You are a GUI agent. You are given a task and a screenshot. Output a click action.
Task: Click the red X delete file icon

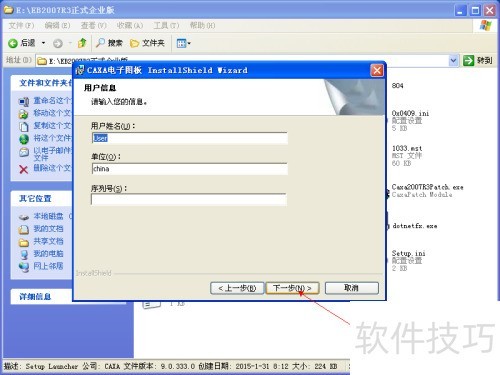[24, 169]
